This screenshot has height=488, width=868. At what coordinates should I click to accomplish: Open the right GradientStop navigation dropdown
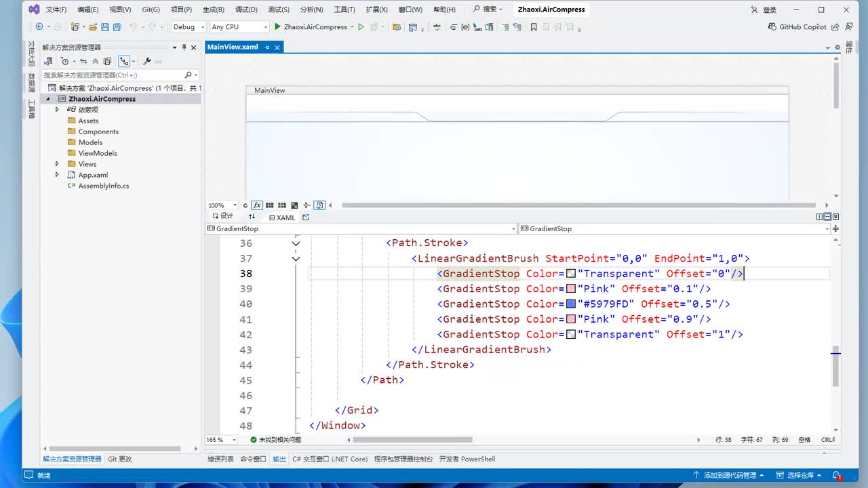click(x=675, y=229)
